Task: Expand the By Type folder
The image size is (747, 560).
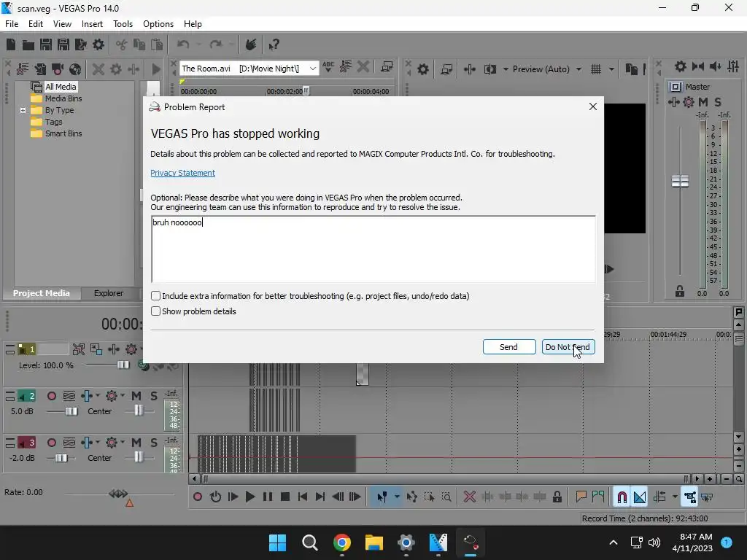Action: click(x=23, y=110)
